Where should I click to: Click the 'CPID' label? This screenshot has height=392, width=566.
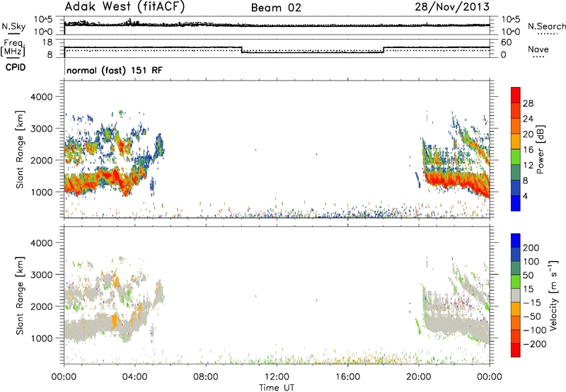pyautogui.click(x=16, y=67)
